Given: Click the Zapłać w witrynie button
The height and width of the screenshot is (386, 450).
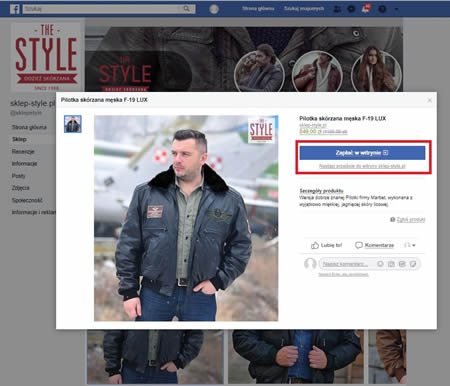Looking at the screenshot, I should [362, 153].
